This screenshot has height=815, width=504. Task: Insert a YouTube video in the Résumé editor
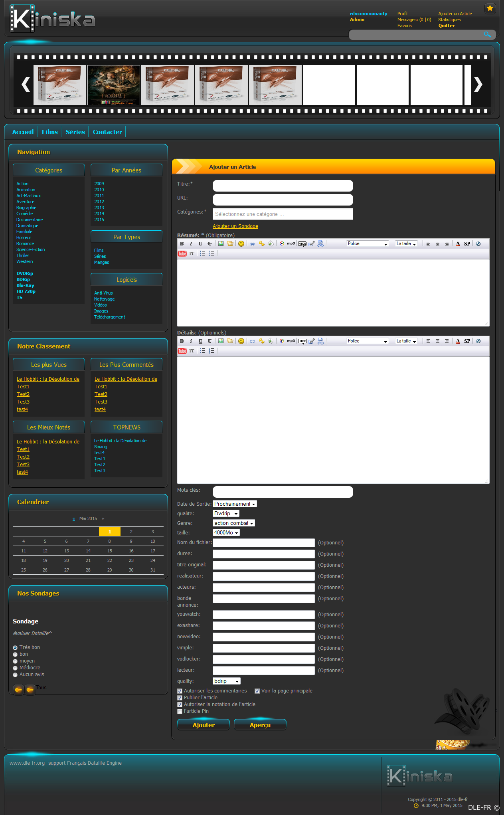(x=182, y=253)
